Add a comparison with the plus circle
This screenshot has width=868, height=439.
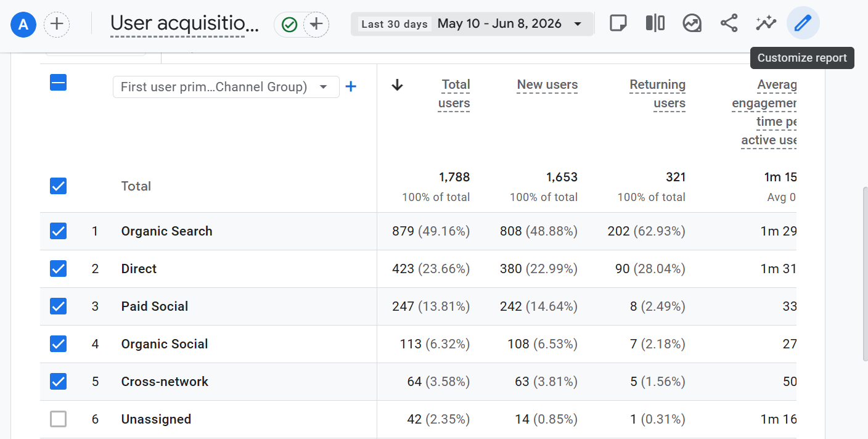click(57, 24)
